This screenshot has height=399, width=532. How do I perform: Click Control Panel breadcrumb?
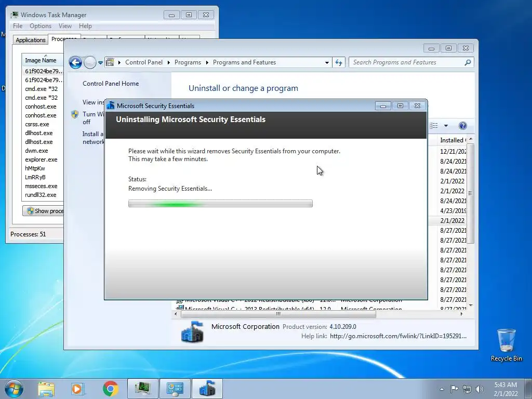(x=144, y=62)
